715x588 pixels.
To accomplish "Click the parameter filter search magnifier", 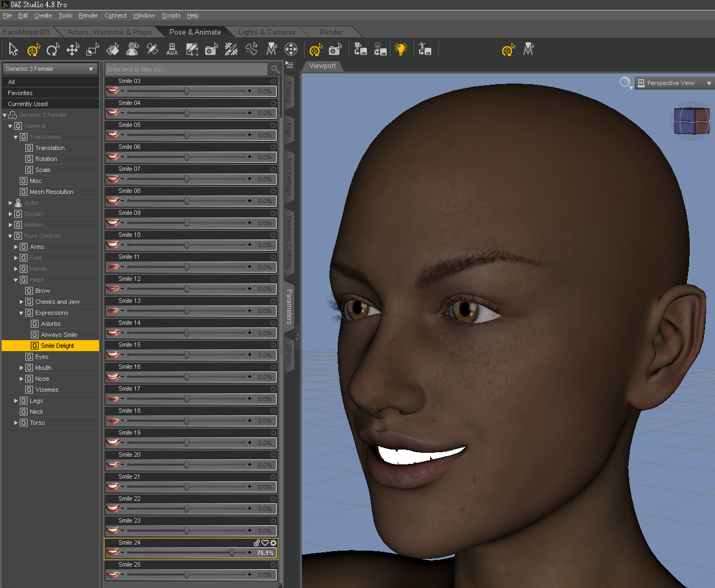I will pos(275,69).
